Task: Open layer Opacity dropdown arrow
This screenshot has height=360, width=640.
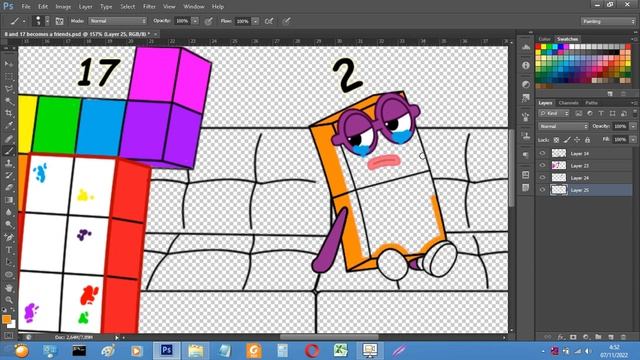Action: click(x=633, y=126)
